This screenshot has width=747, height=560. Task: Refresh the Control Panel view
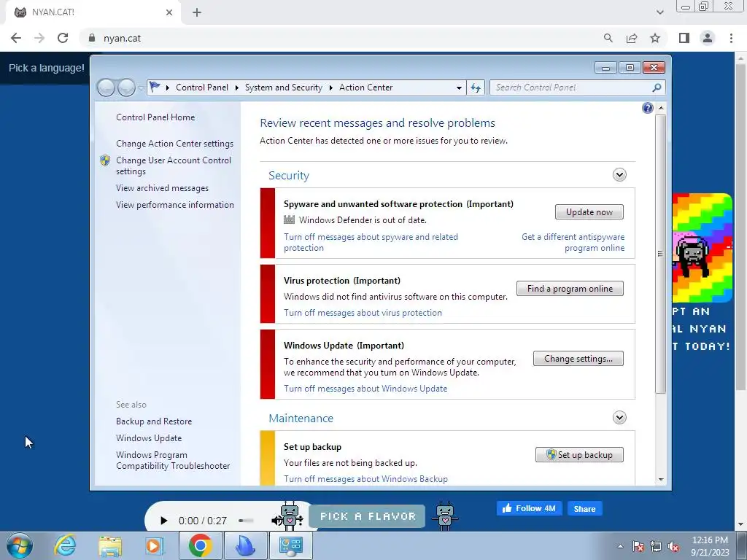tap(476, 87)
